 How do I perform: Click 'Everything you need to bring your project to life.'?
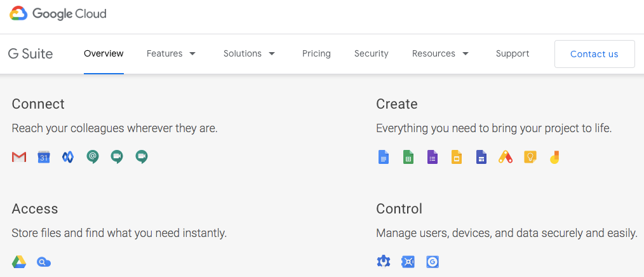[494, 128]
